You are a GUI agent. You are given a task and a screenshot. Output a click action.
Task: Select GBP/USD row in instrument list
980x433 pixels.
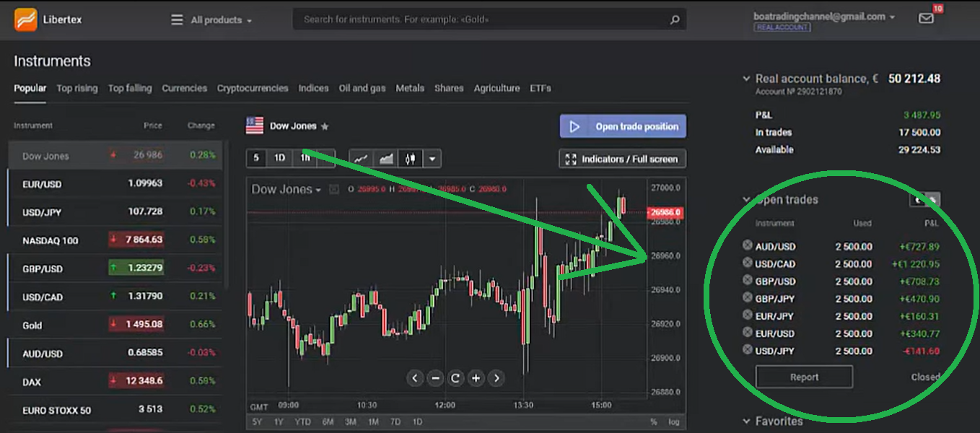point(115,268)
